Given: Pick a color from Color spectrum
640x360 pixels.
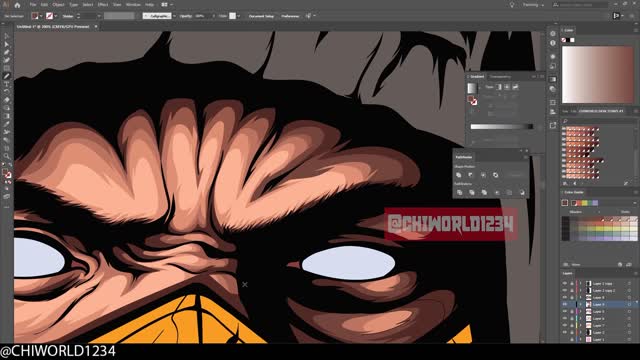Looking at the screenshot, I should click(598, 74).
